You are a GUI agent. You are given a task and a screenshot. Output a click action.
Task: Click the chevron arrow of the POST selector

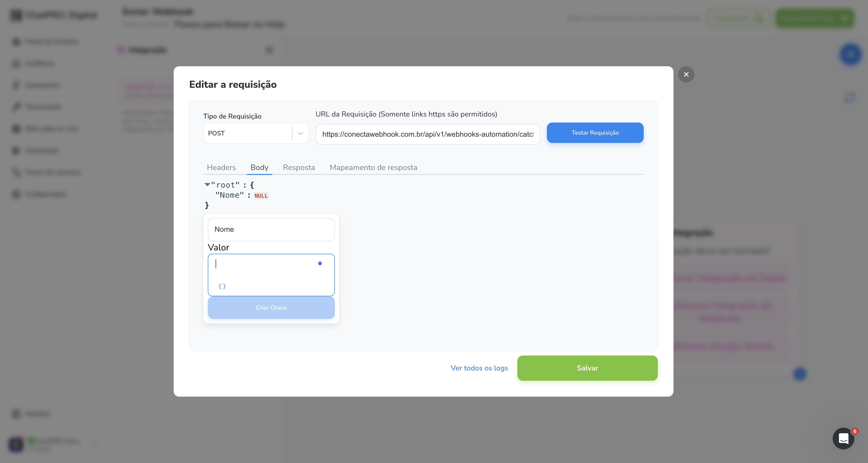tap(300, 133)
